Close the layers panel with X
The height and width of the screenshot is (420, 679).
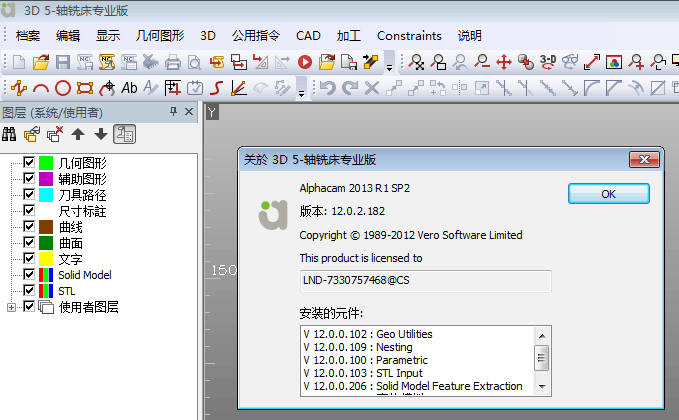point(189,112)
